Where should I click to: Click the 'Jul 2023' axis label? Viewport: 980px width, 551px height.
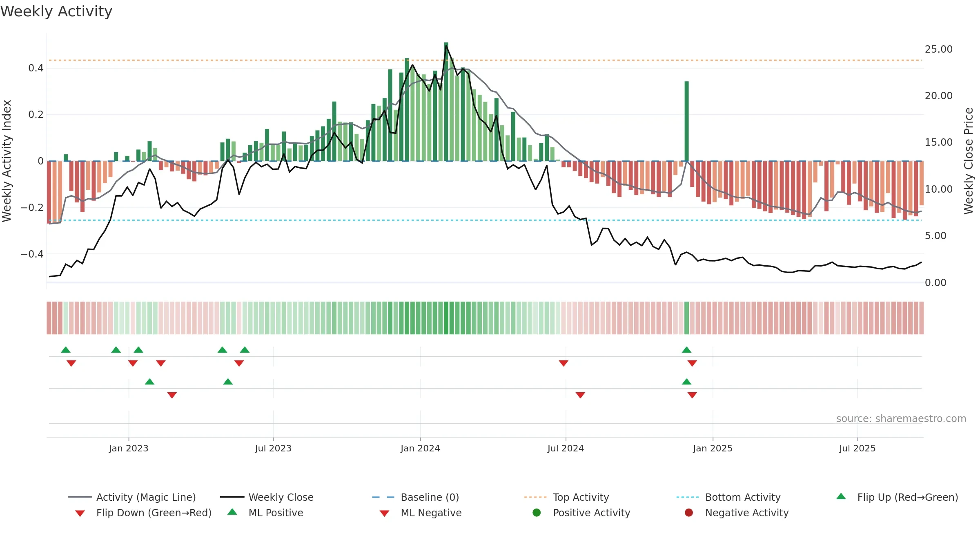[x=273, y=448]
